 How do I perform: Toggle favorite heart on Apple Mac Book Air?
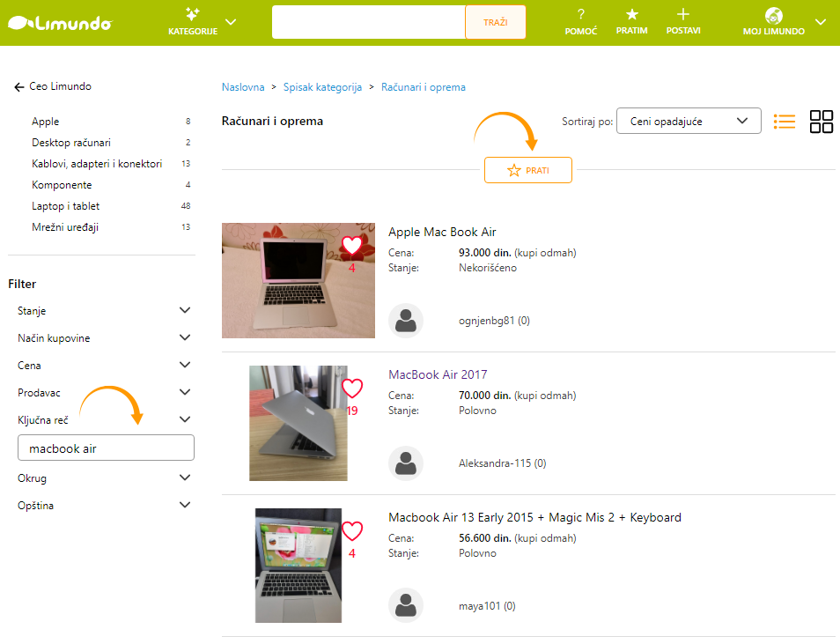(352, 246)
